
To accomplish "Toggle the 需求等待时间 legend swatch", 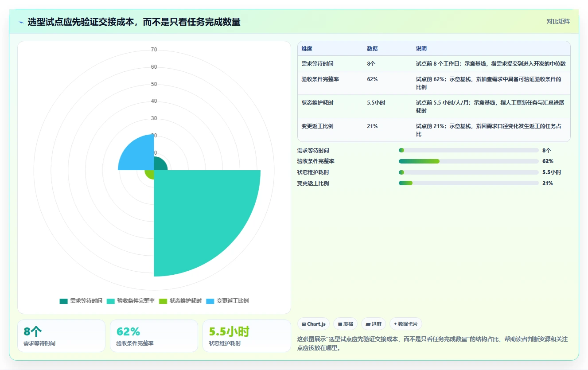I will click(x=63, y=301).
